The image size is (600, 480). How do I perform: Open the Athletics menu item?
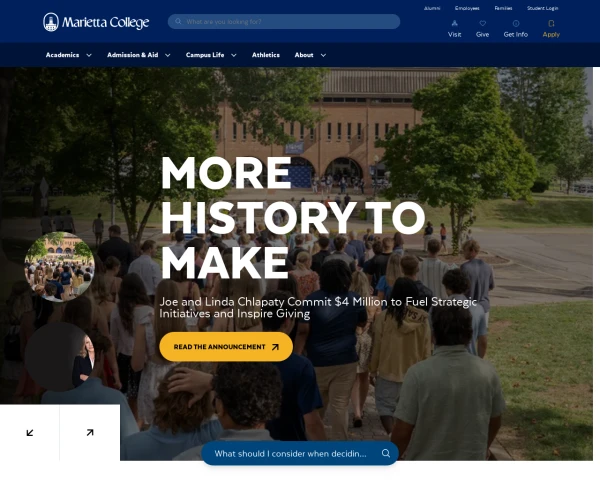[266, 55]
